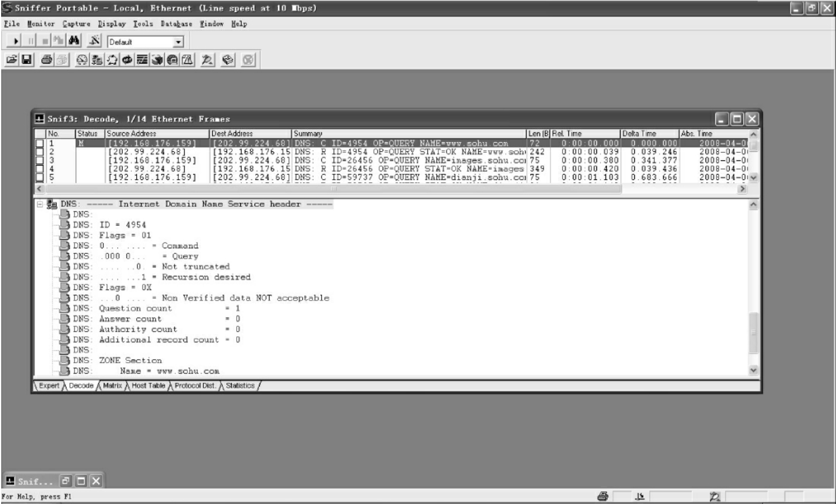836x504 pixels.
Task: Open the Window menu
Action: (211, 24)
